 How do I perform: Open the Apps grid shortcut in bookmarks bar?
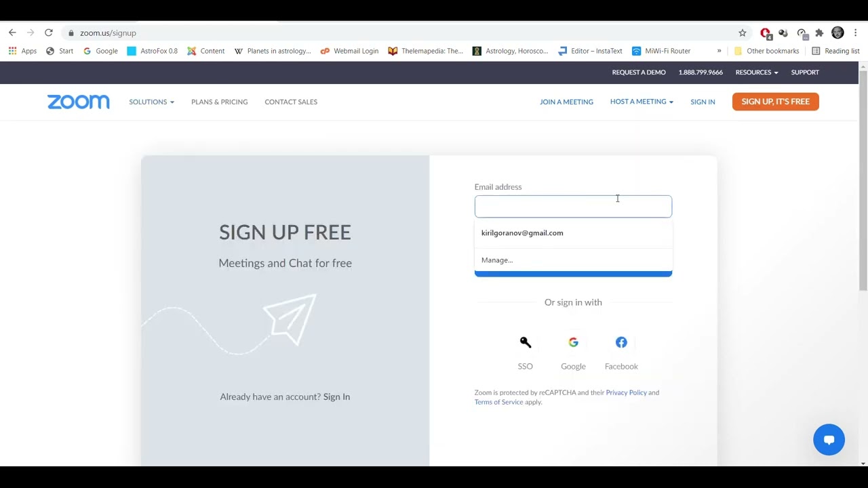[x=22, y=51]
